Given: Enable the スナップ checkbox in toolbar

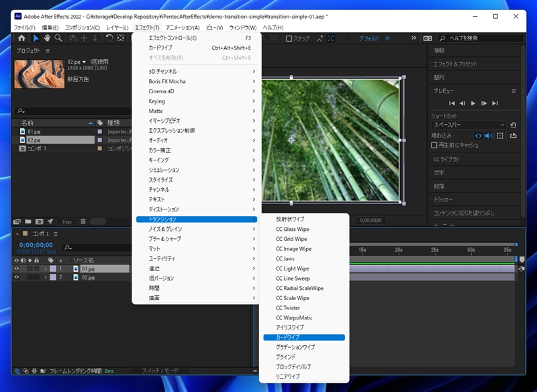Looking at the screenshot, I should 289,38.
